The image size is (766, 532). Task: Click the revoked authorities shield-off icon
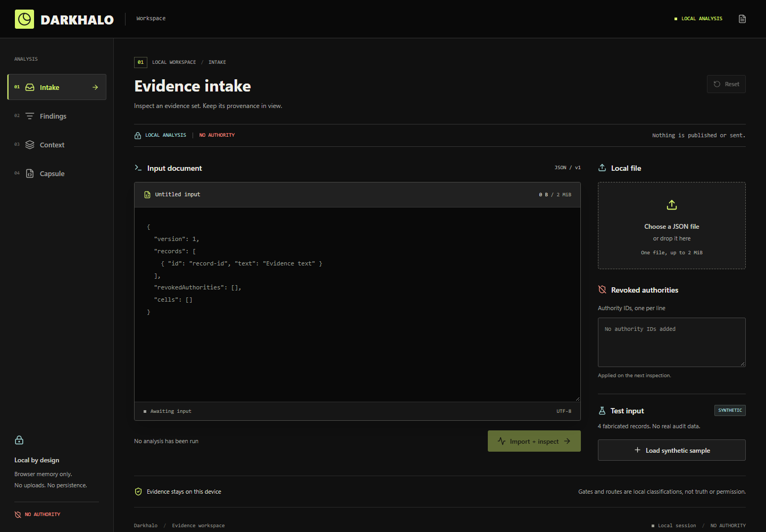602,289
